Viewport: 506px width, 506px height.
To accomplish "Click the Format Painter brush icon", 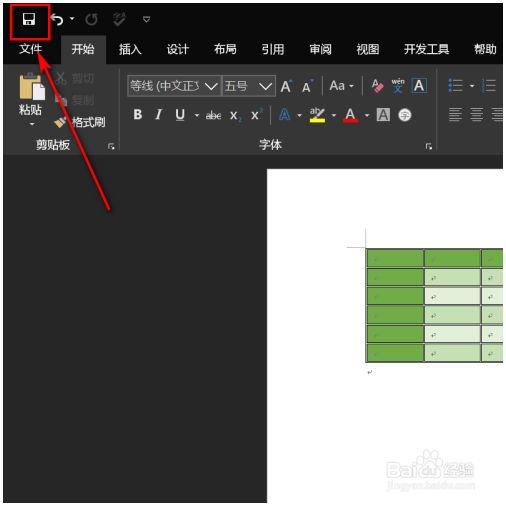I will pos(60,122).
